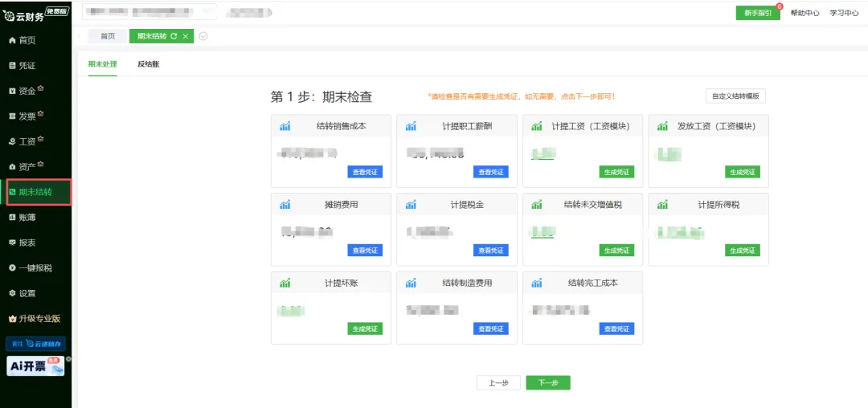Click 生成凭证 for 结转未交增值税
The width and height of the screenshot is (868, 408).
tap(616, 251)
